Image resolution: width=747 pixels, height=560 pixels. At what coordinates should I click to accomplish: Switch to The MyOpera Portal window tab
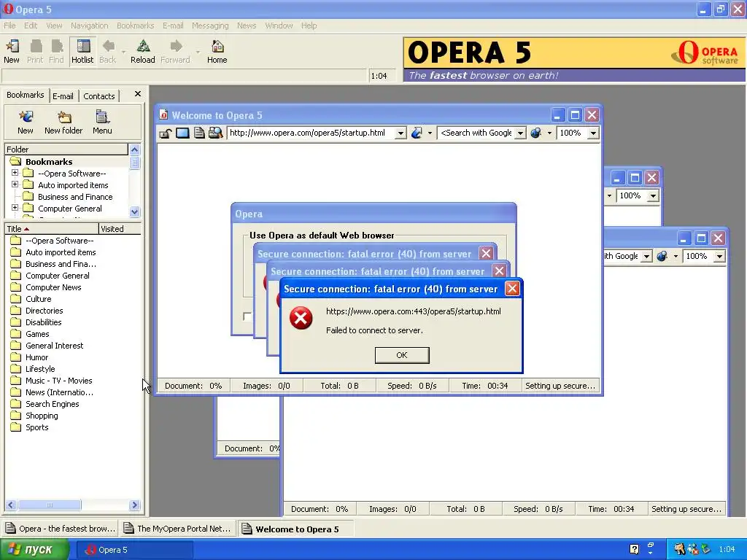click(178, 529)
